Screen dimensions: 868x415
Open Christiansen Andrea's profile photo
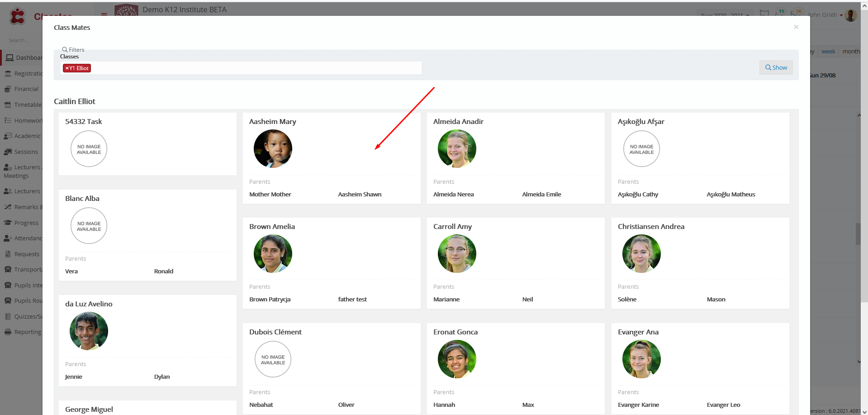click(x=641, y=253)
